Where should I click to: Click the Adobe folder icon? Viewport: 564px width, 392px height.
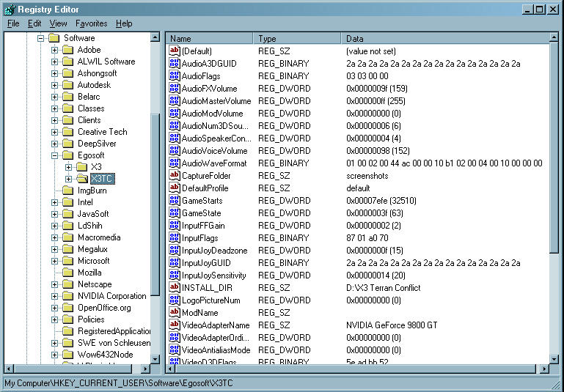pyautogui.click(x=67, y=50)
